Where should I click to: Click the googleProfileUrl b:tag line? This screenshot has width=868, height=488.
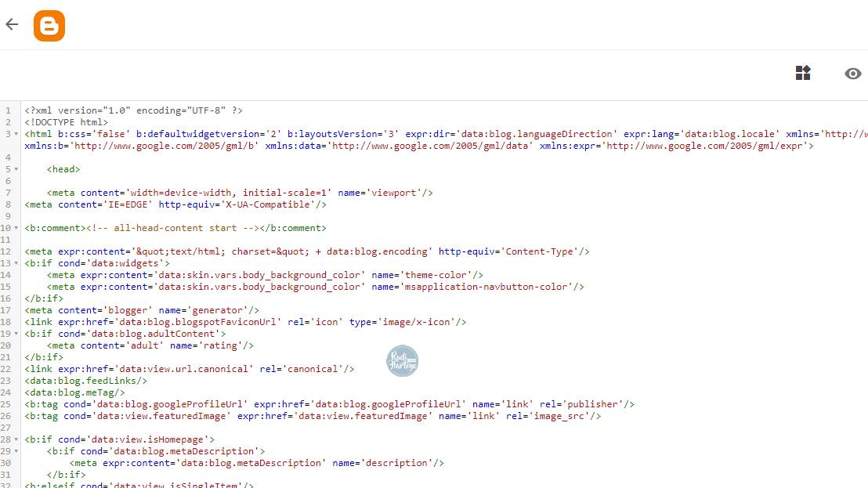coord(329,404)
